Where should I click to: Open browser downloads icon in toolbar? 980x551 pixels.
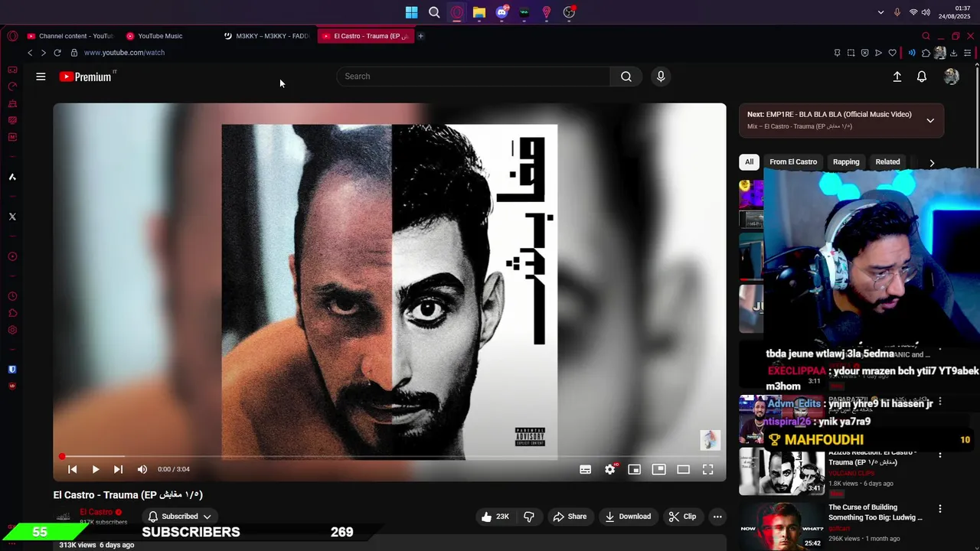[953, 53]
